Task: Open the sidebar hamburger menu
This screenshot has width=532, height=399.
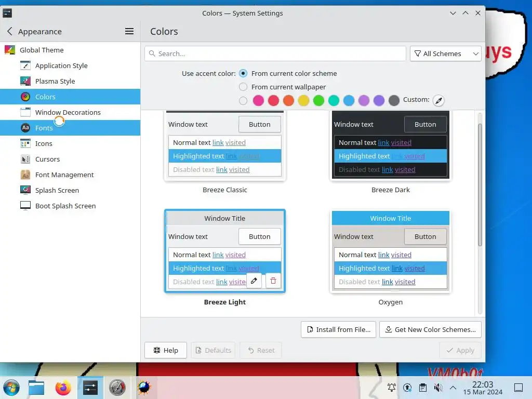Action: click(129, 31)
